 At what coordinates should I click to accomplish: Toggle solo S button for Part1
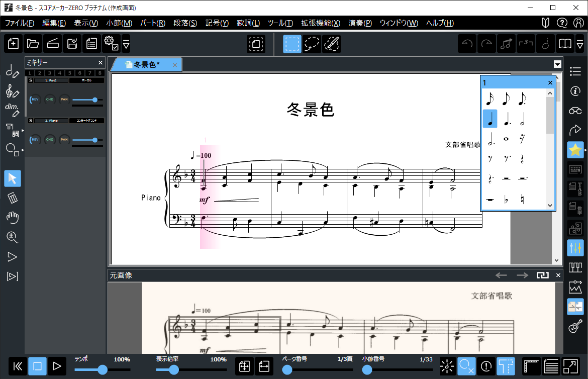pos(31,80)
